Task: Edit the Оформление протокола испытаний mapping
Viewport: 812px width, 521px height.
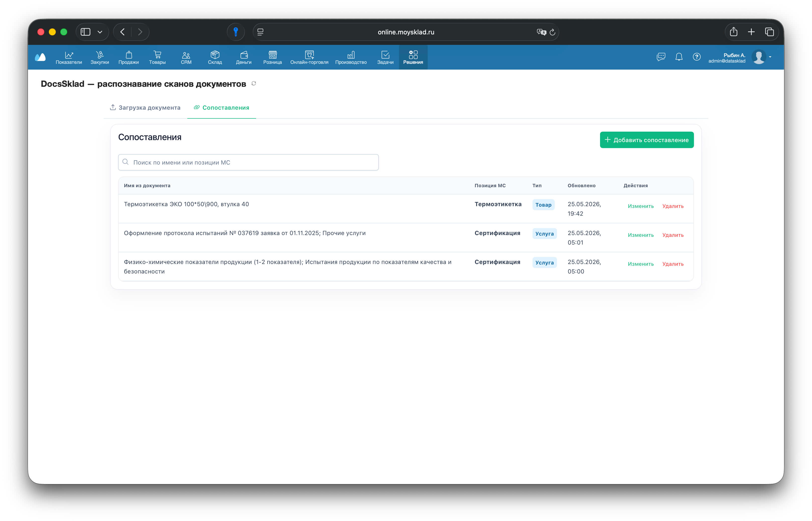Action: (x=641, y=235)
